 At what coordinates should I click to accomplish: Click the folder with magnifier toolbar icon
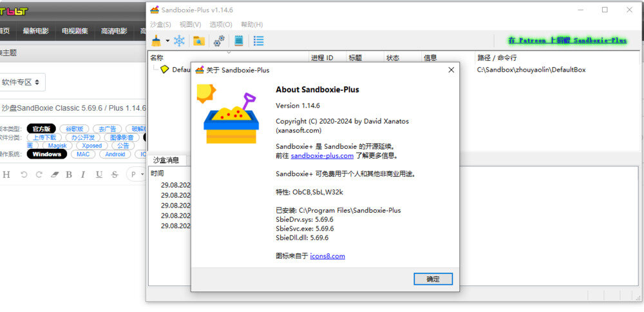pos(199,41)
